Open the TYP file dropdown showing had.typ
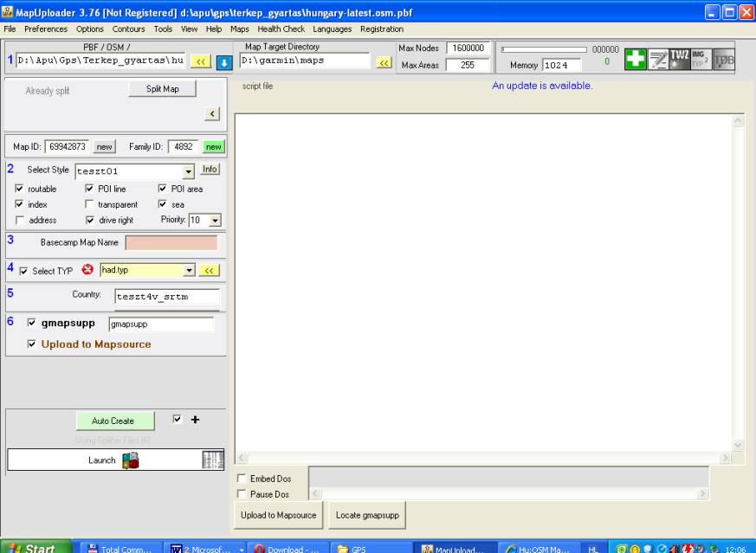This screenshot has height=553, width=756. 190,271
